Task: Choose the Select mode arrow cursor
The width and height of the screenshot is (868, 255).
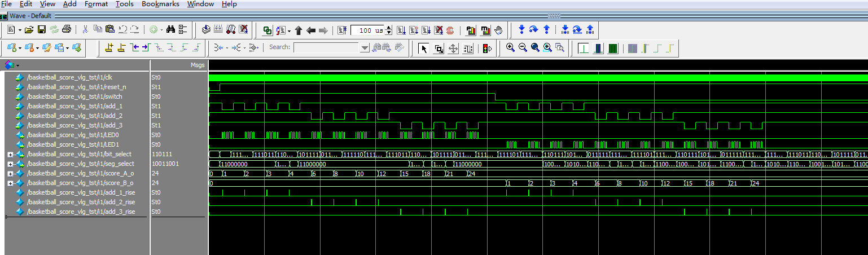Action: [424, 49]
